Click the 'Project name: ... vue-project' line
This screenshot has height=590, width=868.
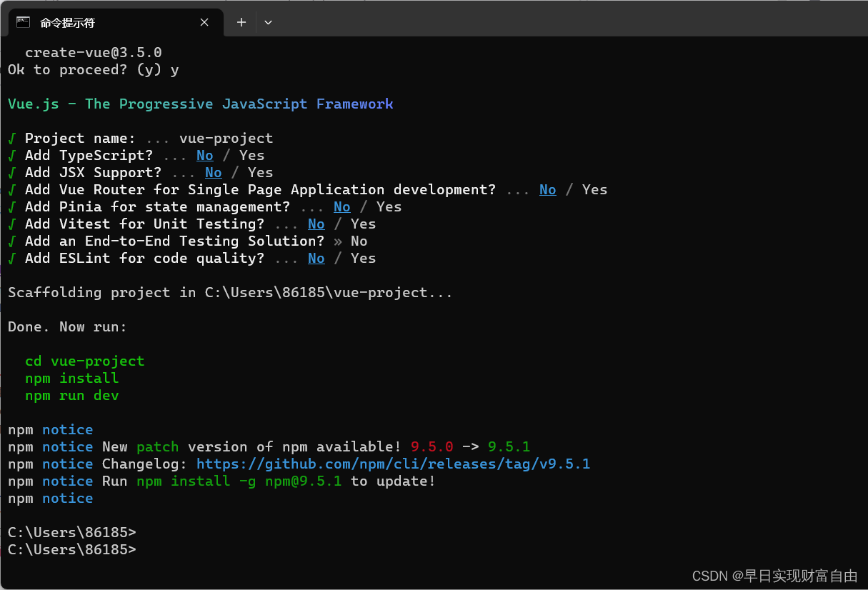tap(141, 138)
